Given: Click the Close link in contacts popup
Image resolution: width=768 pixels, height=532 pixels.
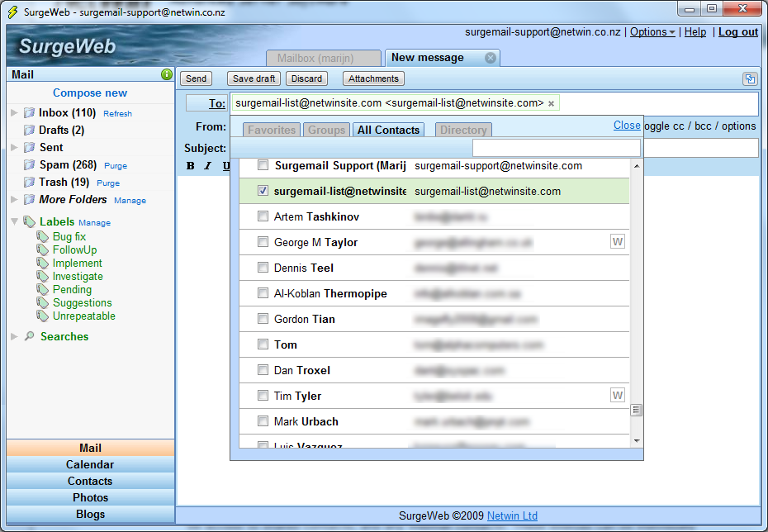Looking at the screenshot, I should pyautogui.click(x=627, y=126).
